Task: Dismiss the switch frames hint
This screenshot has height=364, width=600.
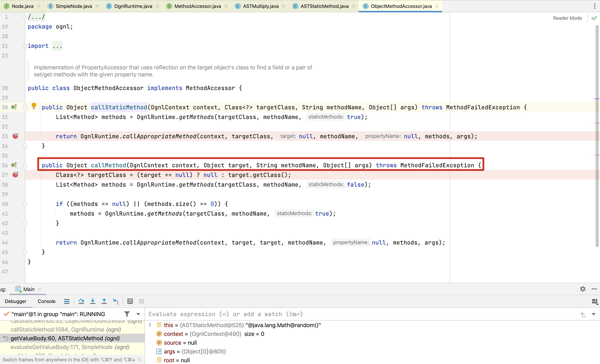Action: click(x=139, y=359)
